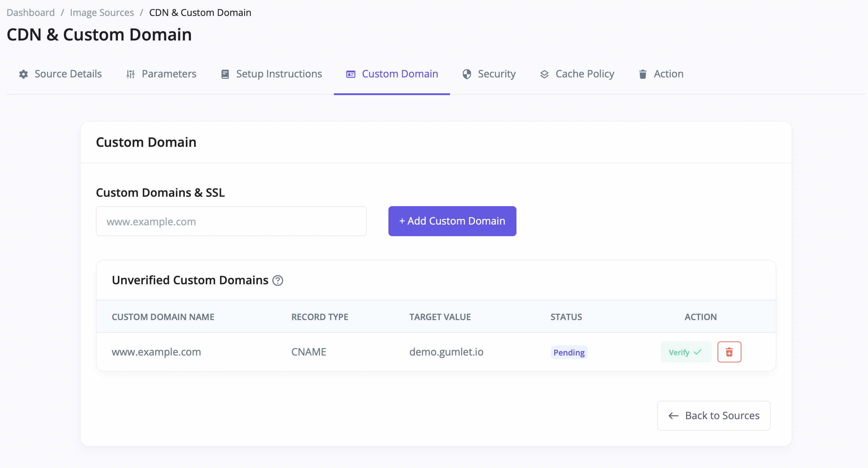Viewport: 868px width, 468px height.
Task: Click the shield icon beside Security
Action: [467, 74]
